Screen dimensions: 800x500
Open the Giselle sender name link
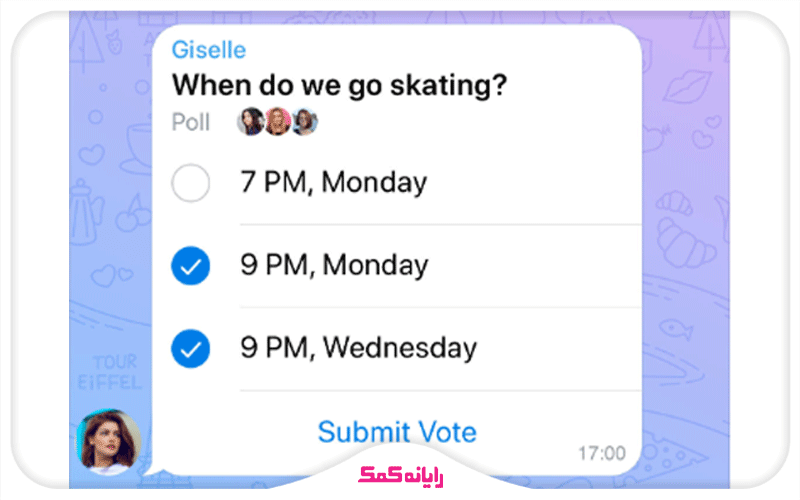click(x=209, y=50)
